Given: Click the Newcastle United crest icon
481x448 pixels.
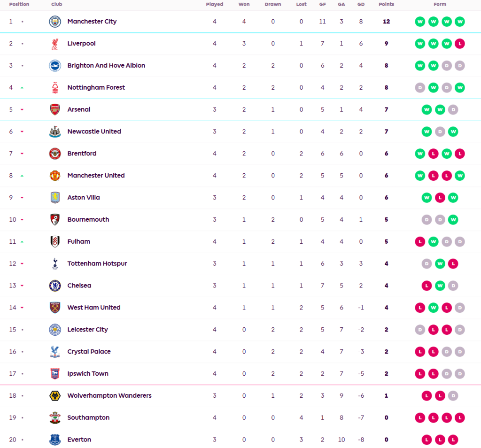Looking at the screenshot, I should [55, 131].
